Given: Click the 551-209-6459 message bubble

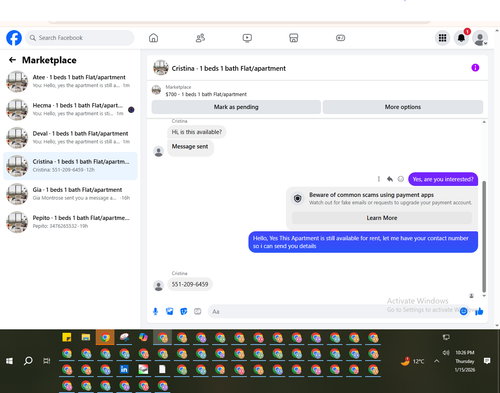Looking at the screenshot, I should (x=190, y=284).
